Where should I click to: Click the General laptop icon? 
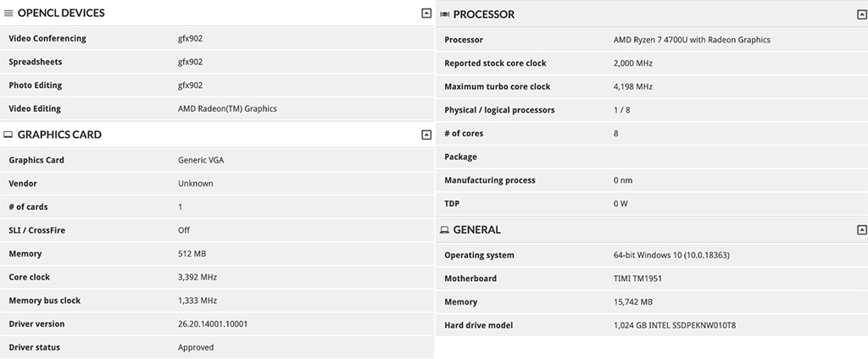444,230
